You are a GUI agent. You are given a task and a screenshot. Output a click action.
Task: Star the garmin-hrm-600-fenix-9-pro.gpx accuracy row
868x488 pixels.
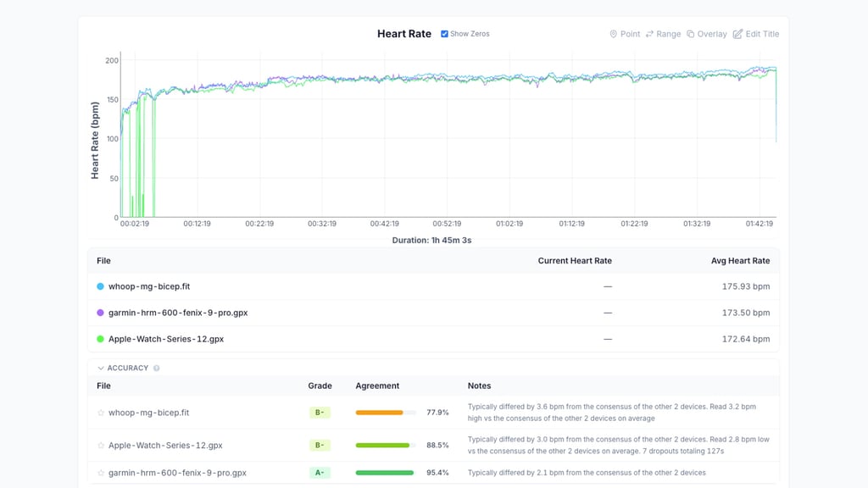[101, 473]
